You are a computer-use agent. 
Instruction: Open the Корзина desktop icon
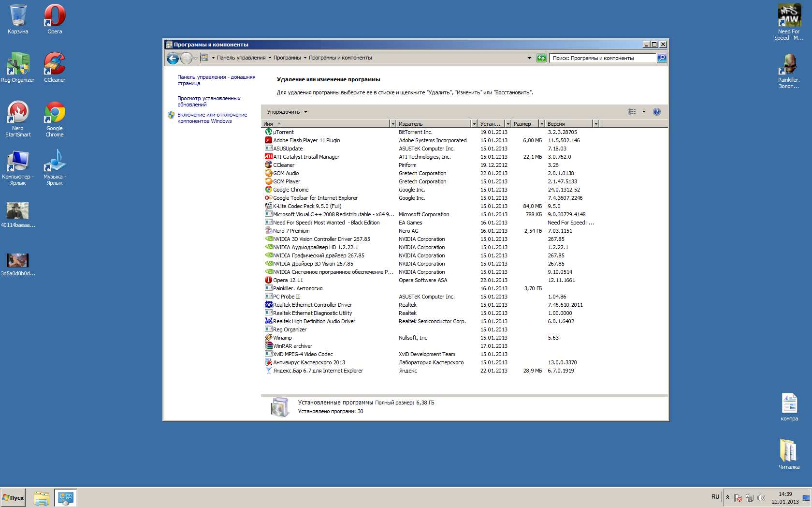(18, 19)
